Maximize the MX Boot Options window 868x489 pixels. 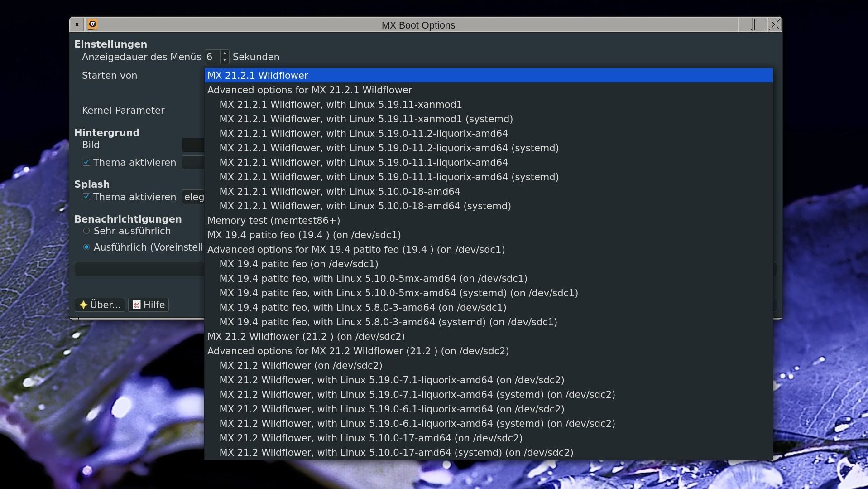pyautogui.click(x=760, y=25)
